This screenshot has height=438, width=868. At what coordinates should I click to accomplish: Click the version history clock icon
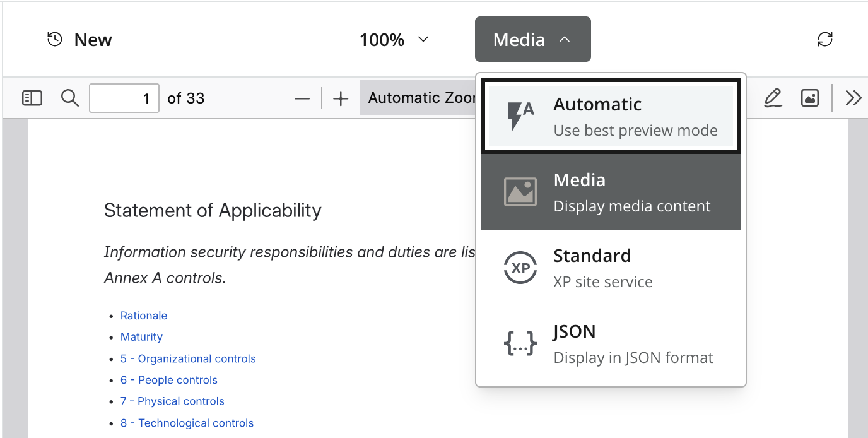coord(55,39)
